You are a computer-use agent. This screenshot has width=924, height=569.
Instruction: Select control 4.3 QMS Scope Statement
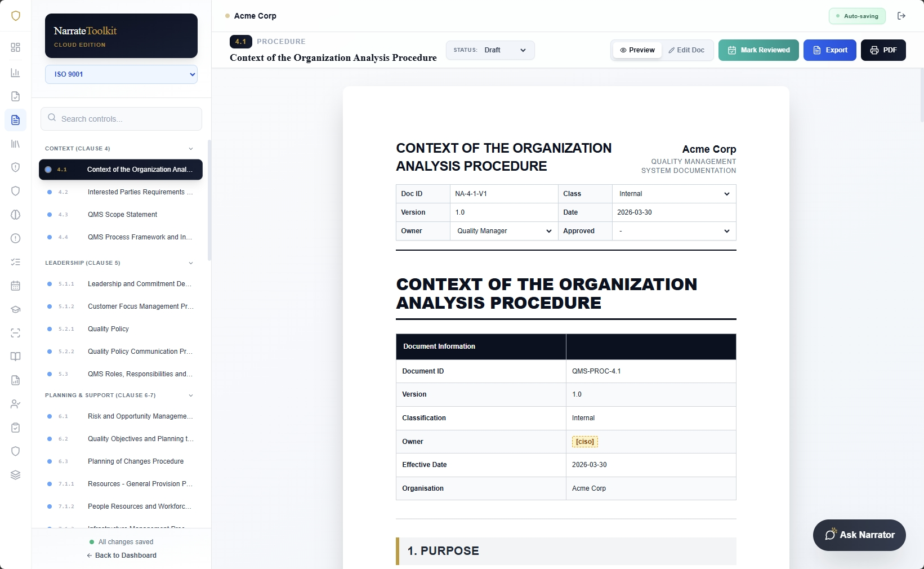point(122,215)
